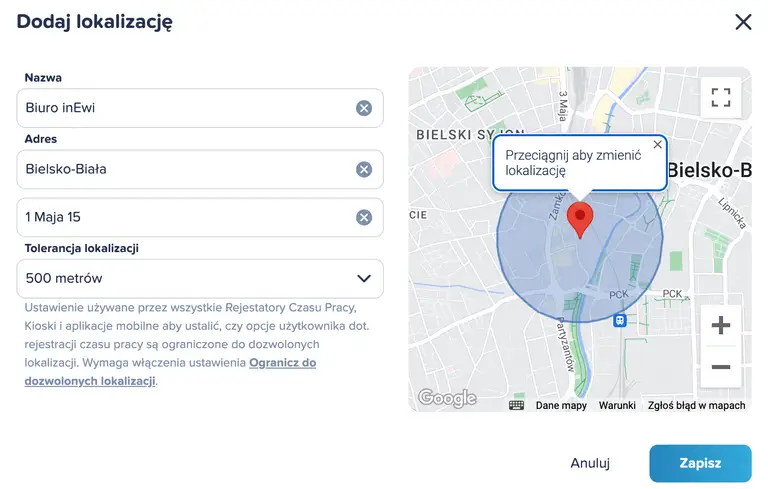Expand the Tolerancja lokalizacji dropdown
768x489 pixels.
pos(200,278)
